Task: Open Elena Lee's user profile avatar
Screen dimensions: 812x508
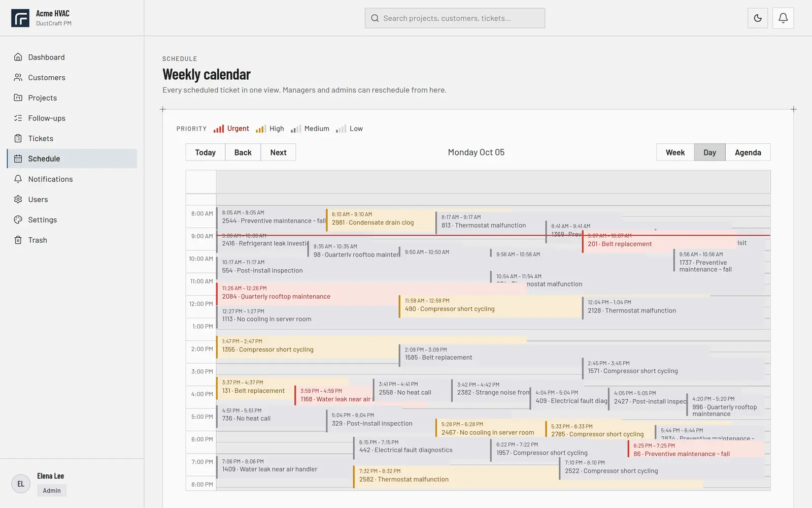Action: pyautogui.click(x=21, y=484)
